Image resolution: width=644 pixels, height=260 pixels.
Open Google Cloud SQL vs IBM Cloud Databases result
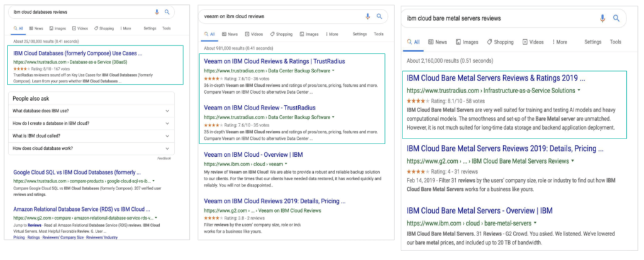[x=77, y=172]
